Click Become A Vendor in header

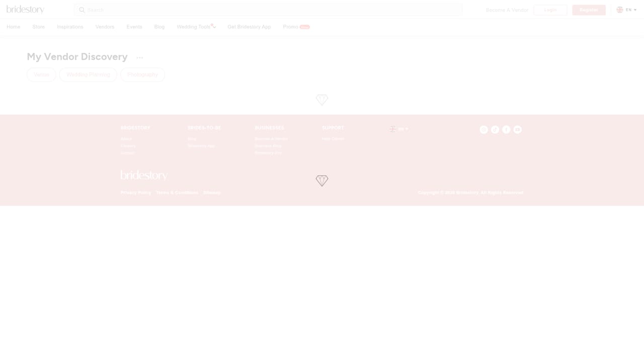(507, 10)
